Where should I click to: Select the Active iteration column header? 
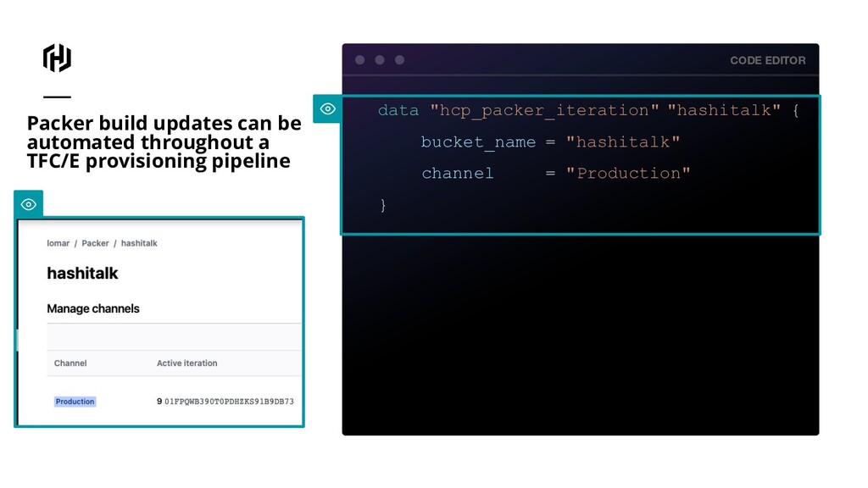click(x=187, y=363)
